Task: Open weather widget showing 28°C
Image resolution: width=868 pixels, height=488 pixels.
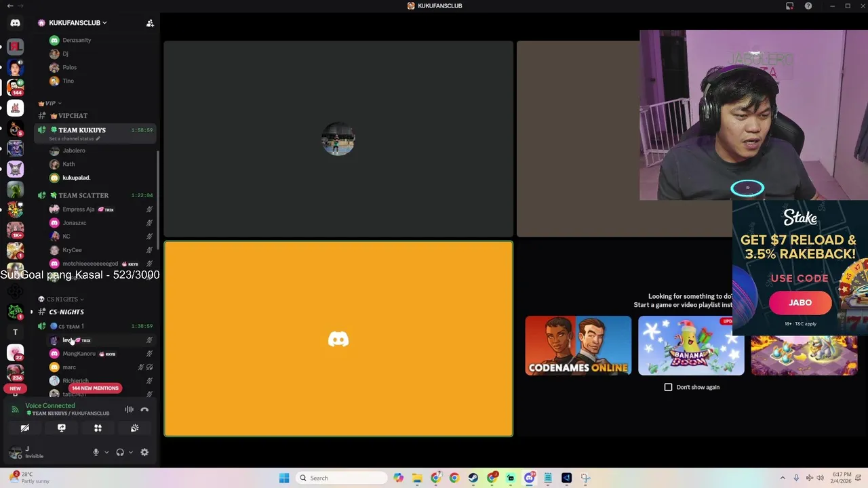Action: pos(29,478)
